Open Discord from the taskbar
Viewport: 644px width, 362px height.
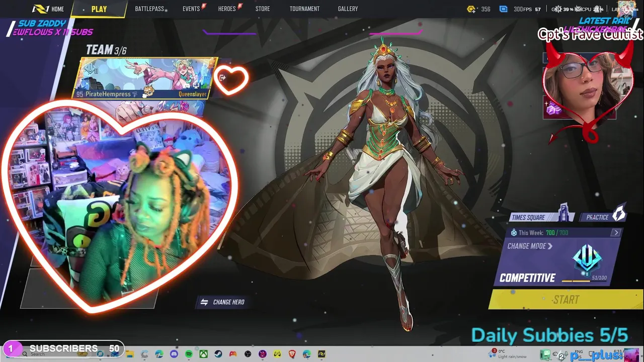pos(174,354)
